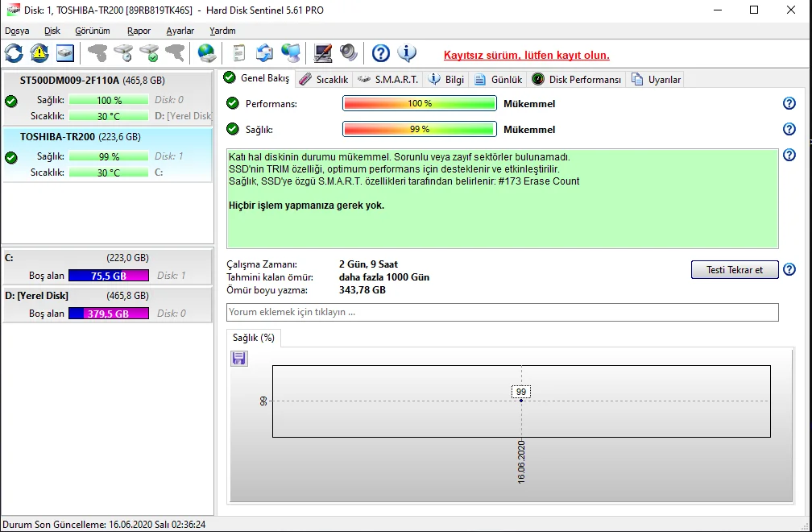Image resolution: width=812 pixels, height=532 pixels.
Task: Click the Kayıtsız sürüm, lütfen kayıt olun link
Action: [x=527, y=56]
